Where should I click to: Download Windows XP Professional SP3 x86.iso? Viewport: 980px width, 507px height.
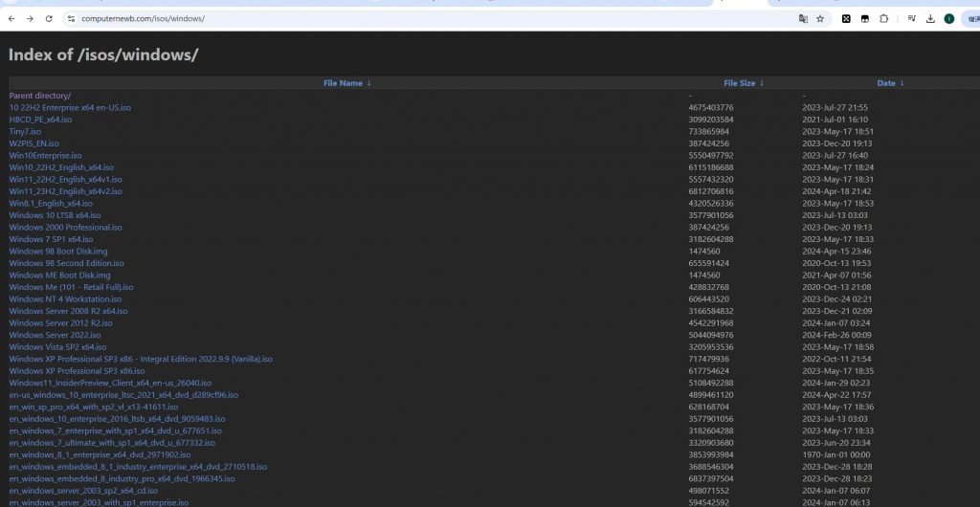coord(77,371)
